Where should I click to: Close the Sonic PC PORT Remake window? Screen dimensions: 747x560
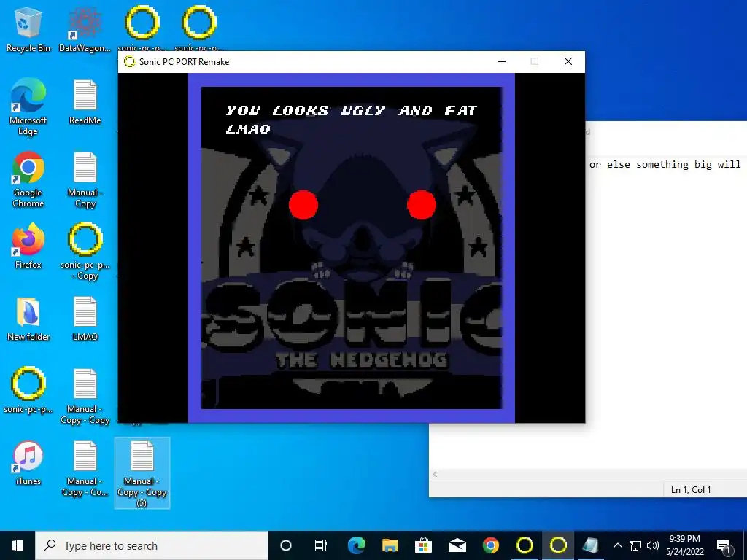click(568, 61)
